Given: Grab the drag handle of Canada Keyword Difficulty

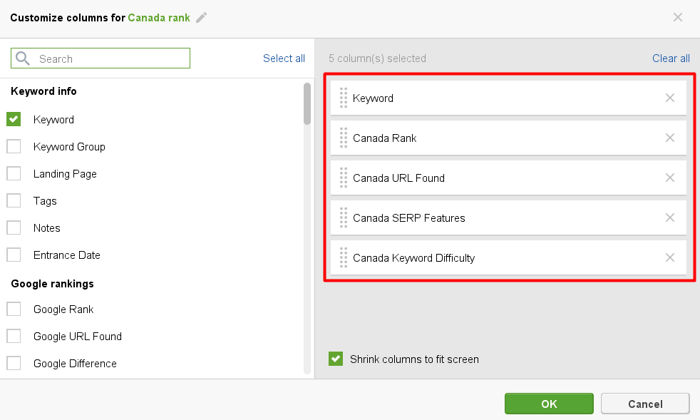Looking at the screenshot, I should [343, 258].
